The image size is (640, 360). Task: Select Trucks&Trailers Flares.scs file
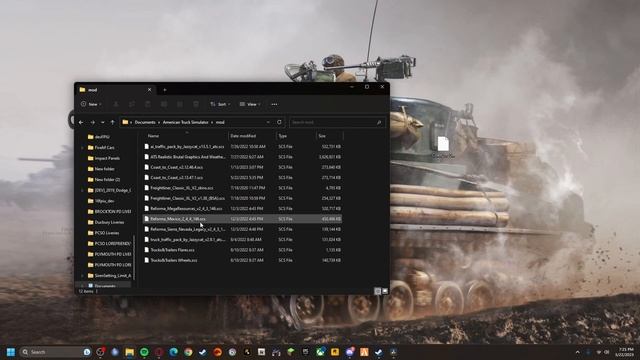pyautogui.click(x=242, y=250)
